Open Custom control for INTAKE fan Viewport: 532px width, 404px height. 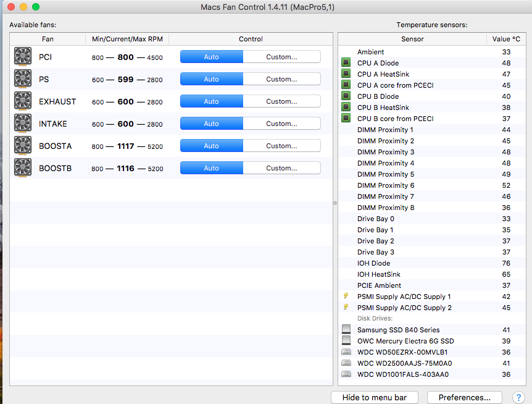[281, 123]
